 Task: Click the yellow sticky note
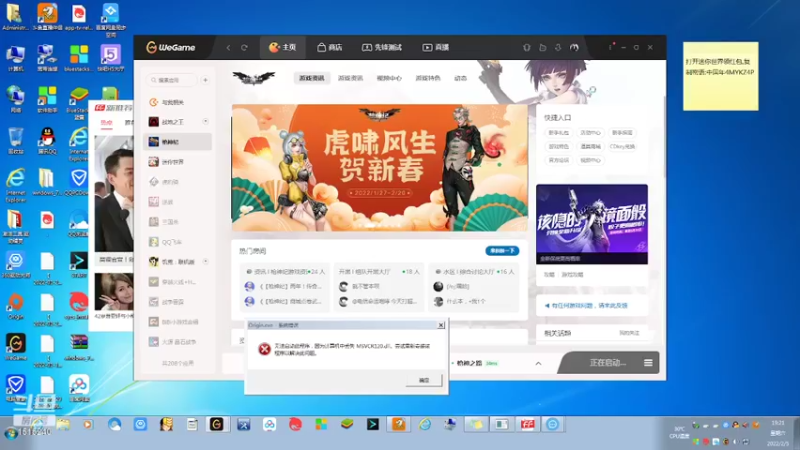(720, 76)
